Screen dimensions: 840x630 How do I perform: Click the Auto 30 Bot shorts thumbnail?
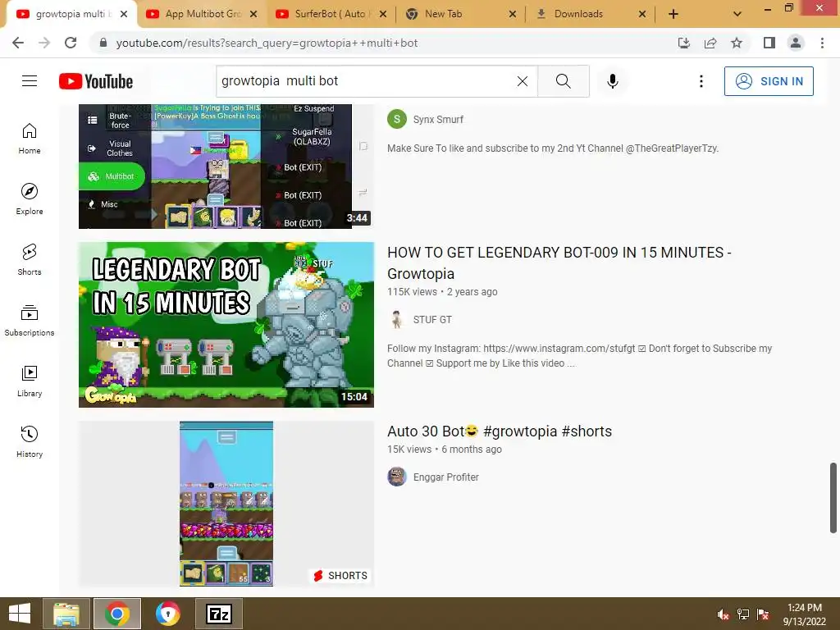tap(226, 504)
